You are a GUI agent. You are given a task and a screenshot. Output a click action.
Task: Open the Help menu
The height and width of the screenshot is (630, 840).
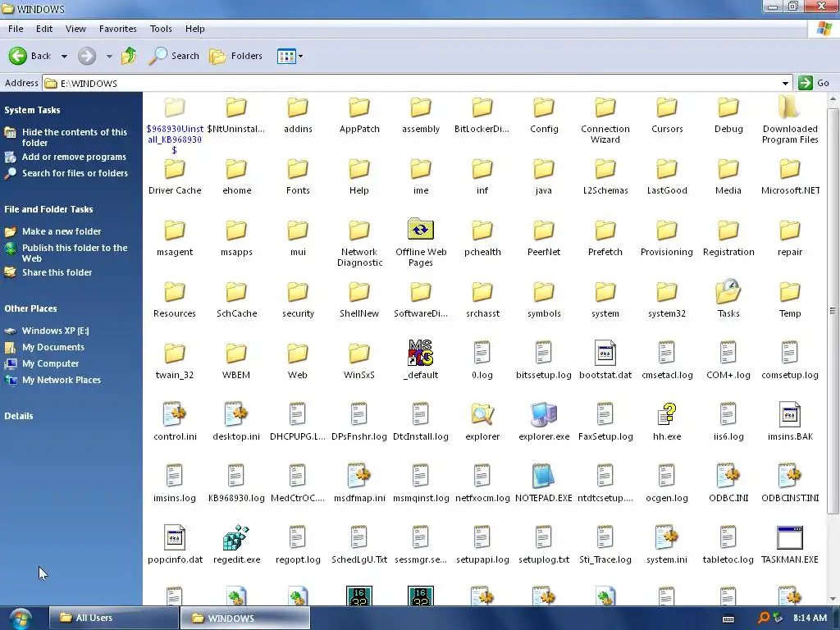(x=195, y=29)
